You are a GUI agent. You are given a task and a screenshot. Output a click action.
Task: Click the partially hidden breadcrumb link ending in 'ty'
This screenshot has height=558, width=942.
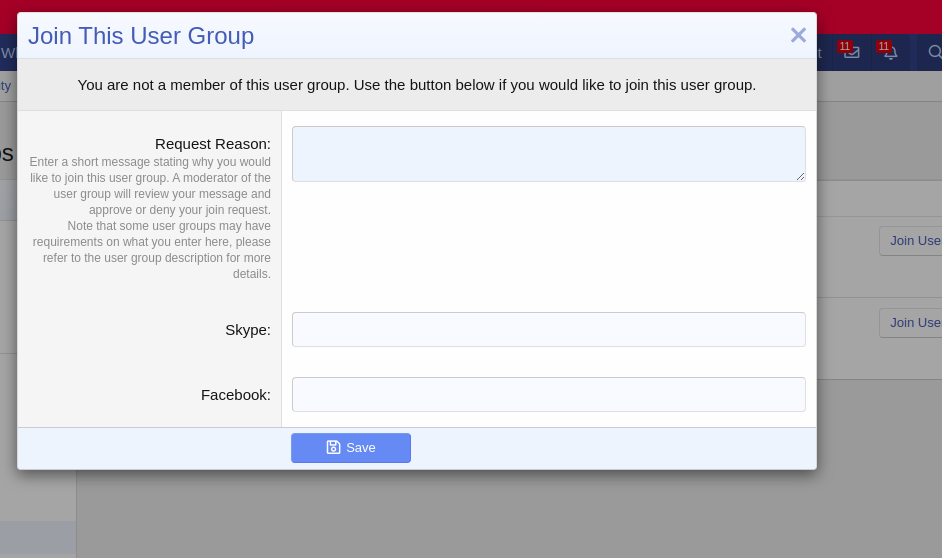[6, 85]
